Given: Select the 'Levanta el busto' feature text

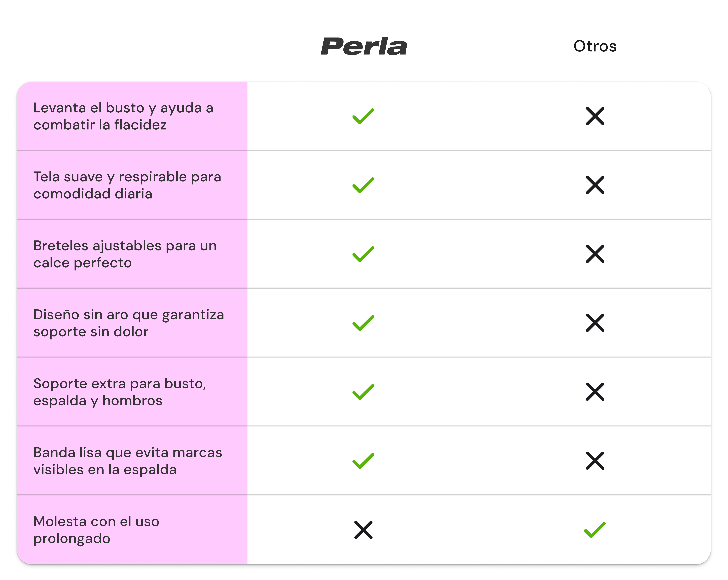Looking at the screenshot, I should pyautogui.click(x=123, y=116).
